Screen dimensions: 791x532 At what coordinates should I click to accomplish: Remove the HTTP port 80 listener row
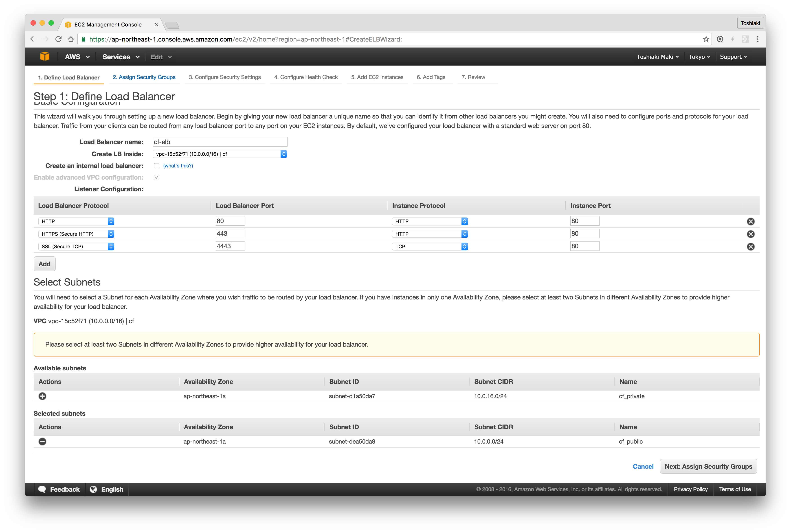click(751, 222)
